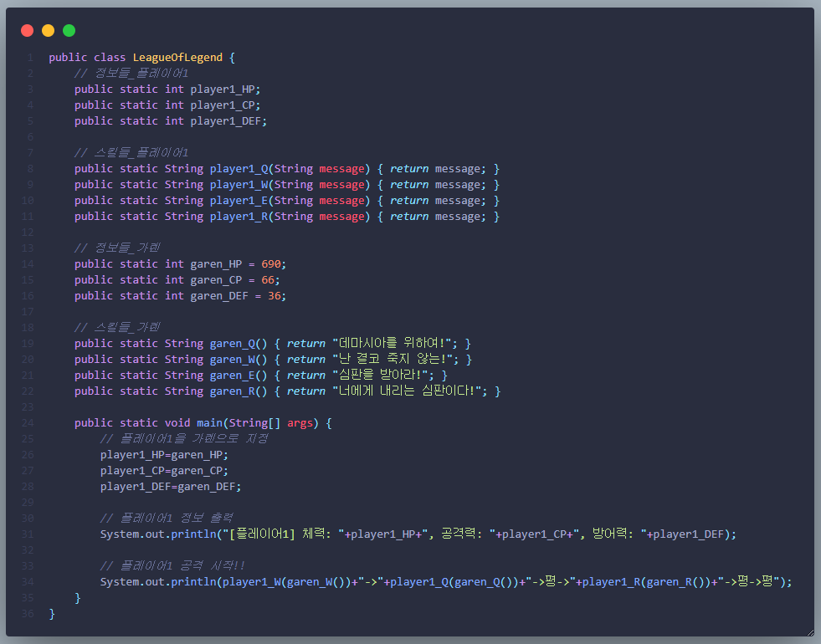821x644 pixels.
Task: Click the method name player1_W on line 9
Action: (239, 185)
